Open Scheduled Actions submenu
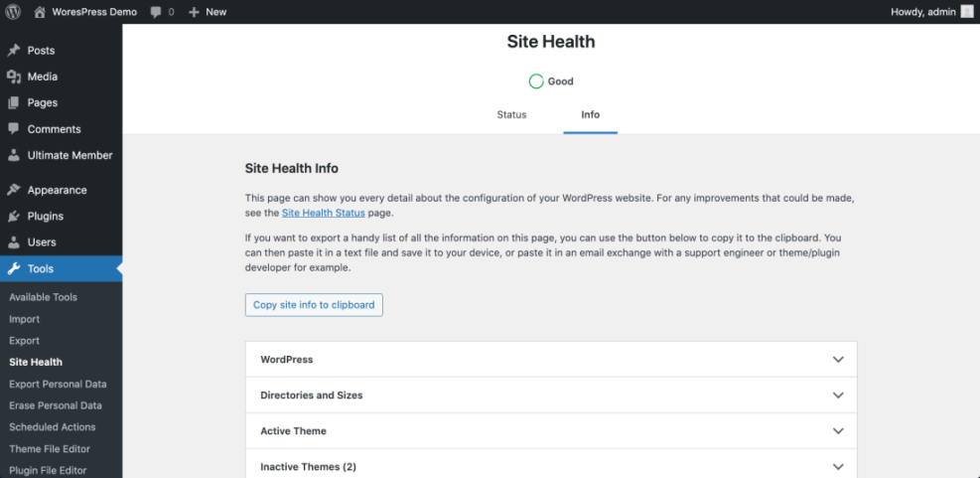Image resolution: width=980 pixels, height=478 pixels. point(53,427)
